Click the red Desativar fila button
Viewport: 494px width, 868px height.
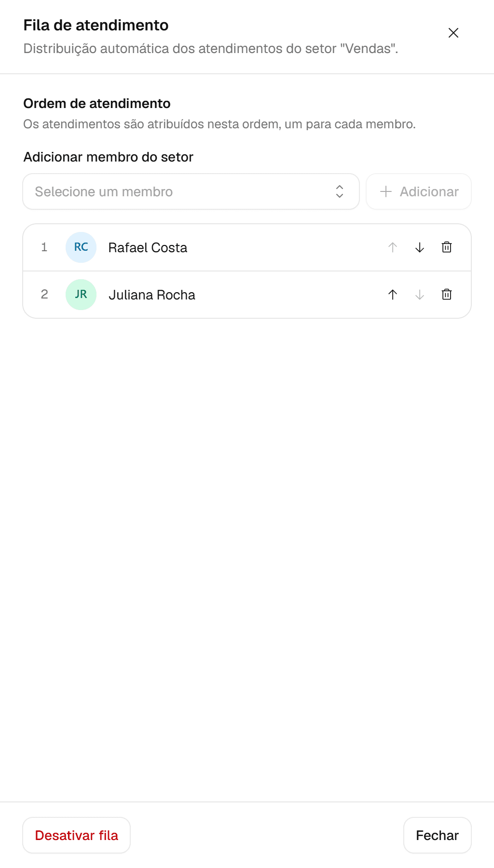pyautogui.click(x=77, y=835)
